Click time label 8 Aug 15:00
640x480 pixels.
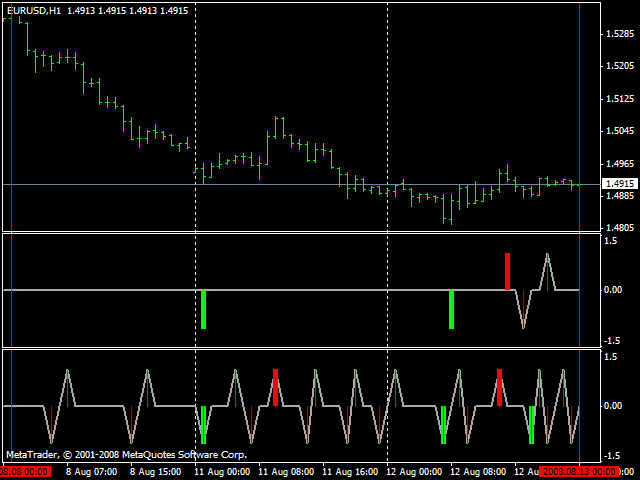click(x=156, y=472)
